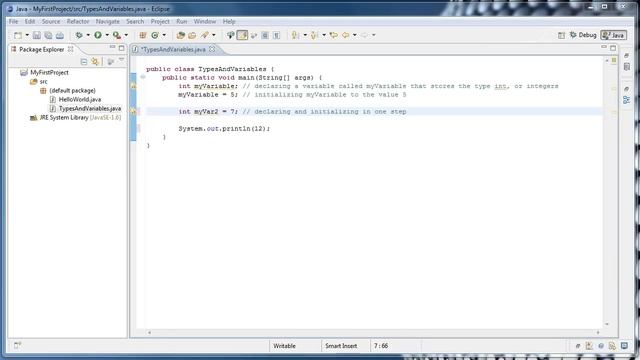Select the TypesAndVariables.java editor tab
The width and height of the screenshot is (640, 360).
(173, 49)
